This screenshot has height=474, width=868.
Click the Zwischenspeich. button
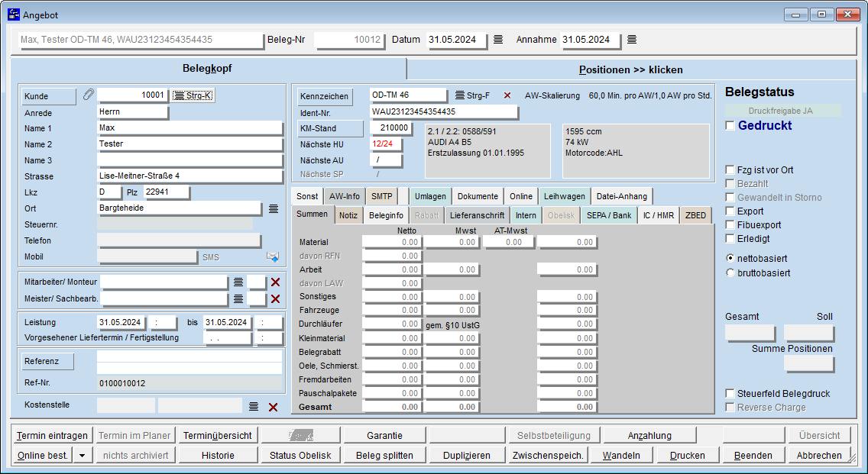pos(548,456)
